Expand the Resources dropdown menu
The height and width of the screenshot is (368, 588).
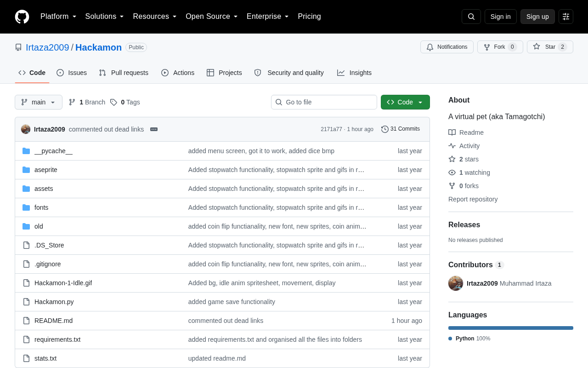pos(155,17)
